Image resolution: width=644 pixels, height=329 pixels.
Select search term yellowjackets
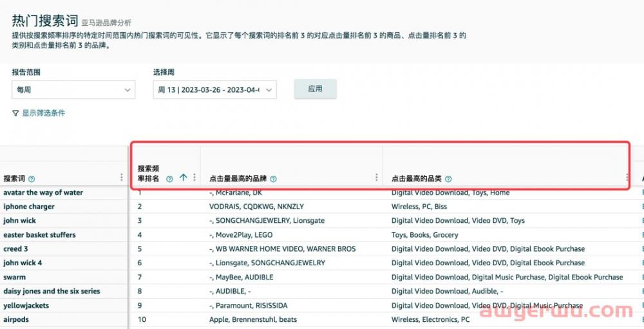(26, 306)
